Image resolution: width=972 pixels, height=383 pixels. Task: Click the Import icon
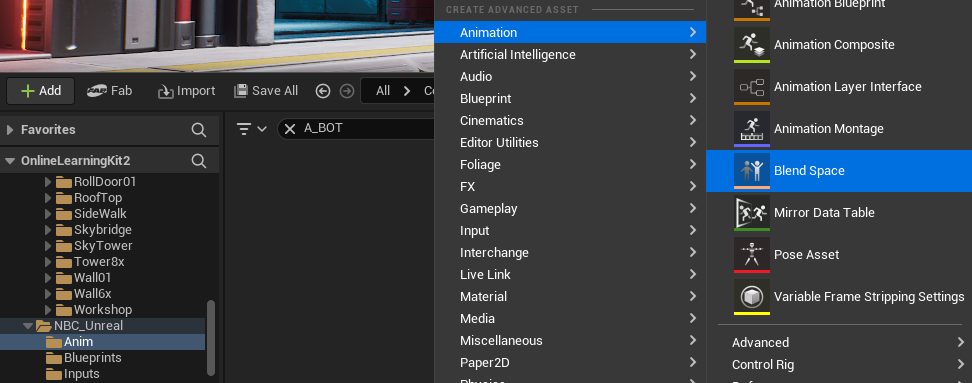click(x=166, y=92)
